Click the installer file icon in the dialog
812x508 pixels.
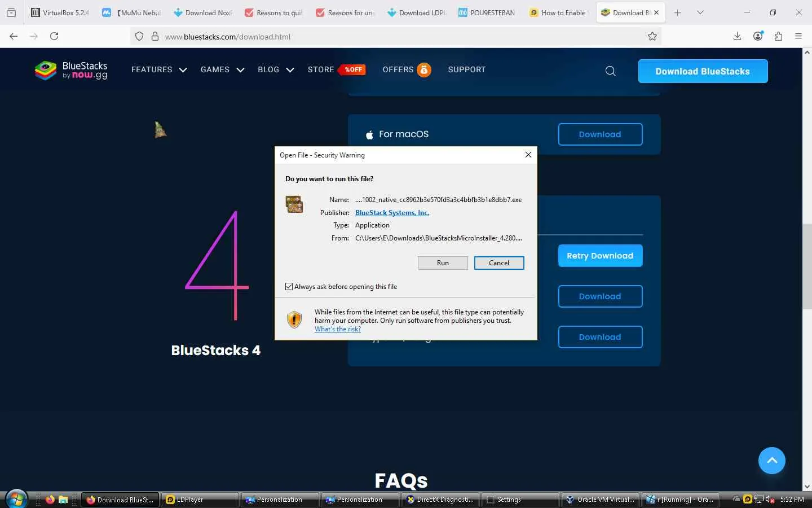click(x=294, y=204)
